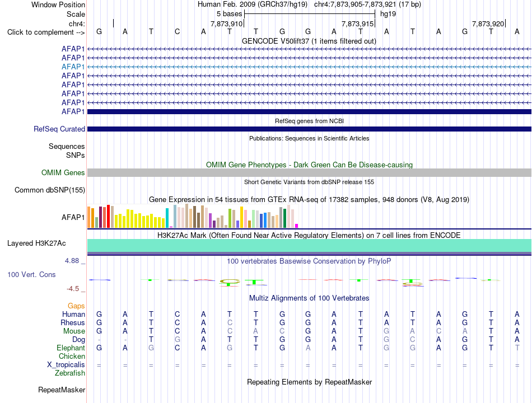Click the Scale label
The height and width of the screenshot is (403, 532).
click(x=76, y=14)
